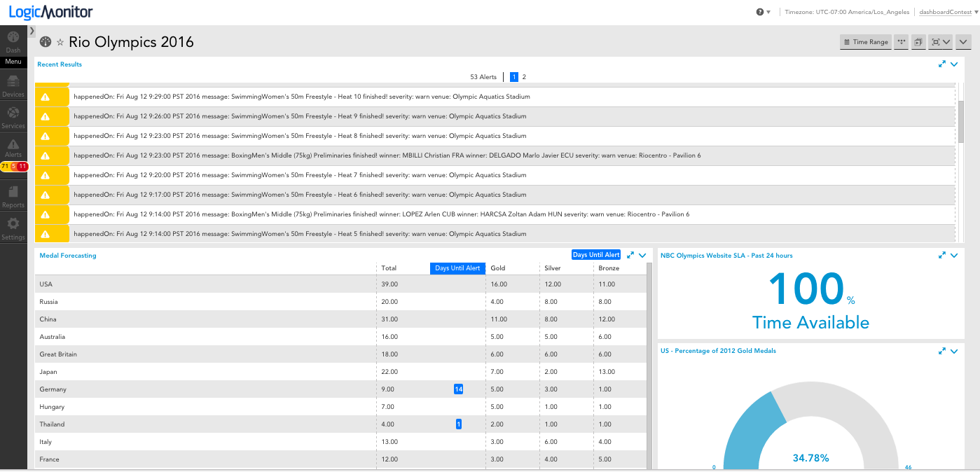Image resolution: width=980 pixels, height=472 pixels.
Task: Open the help menu icon
Action: tap(760, 12)
